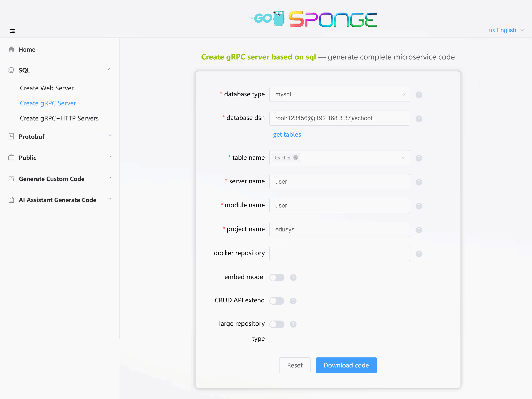Click help icon beside database type
Screen dimensions: 532x399
coord(419,95)
